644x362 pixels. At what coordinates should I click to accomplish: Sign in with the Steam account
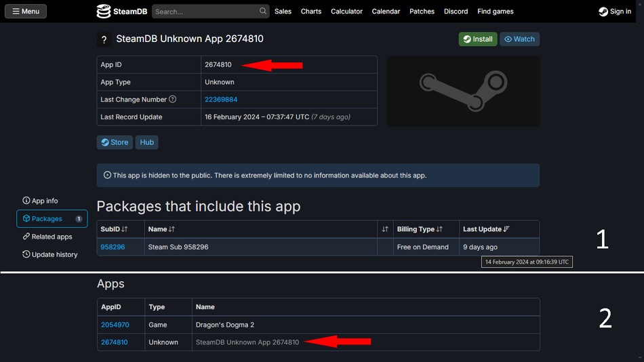point(615,12)
